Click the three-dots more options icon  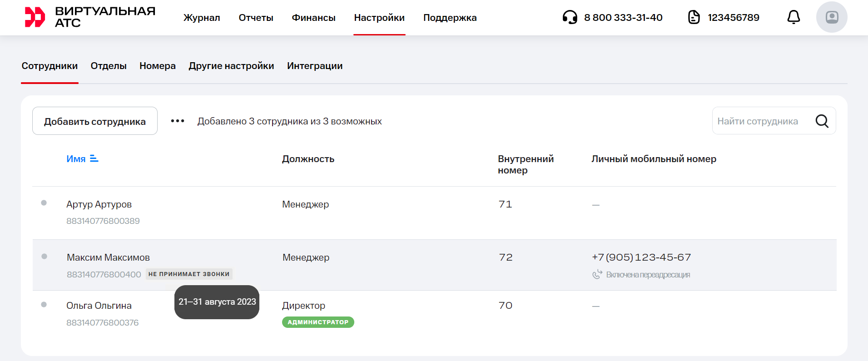click(x=177, y=121)
